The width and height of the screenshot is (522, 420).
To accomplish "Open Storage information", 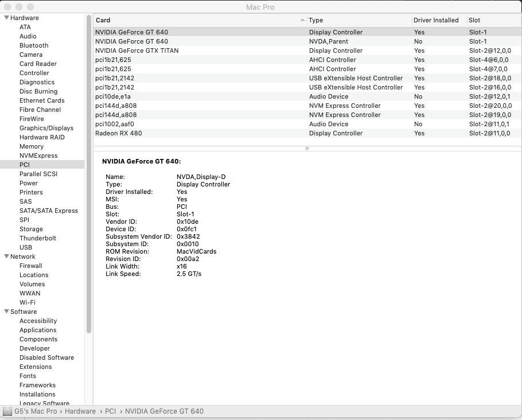I will (x=31, y=229).
